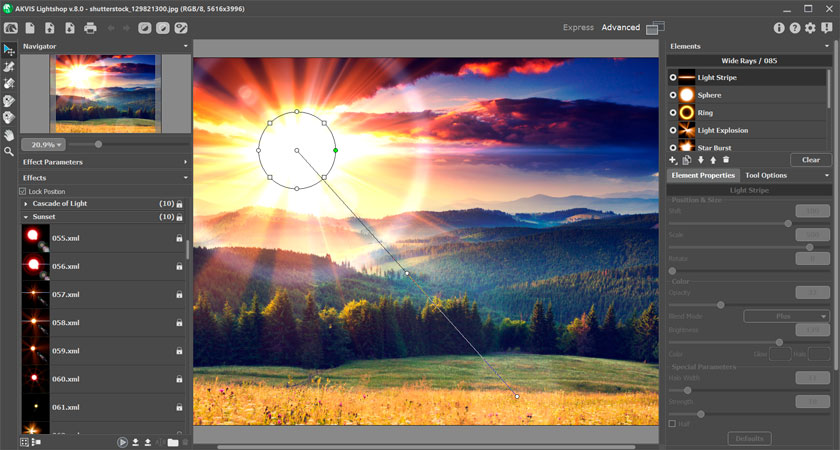Open the Blend Mode Plus dropdown
The image size is (840, 450).
click(786, 316)
